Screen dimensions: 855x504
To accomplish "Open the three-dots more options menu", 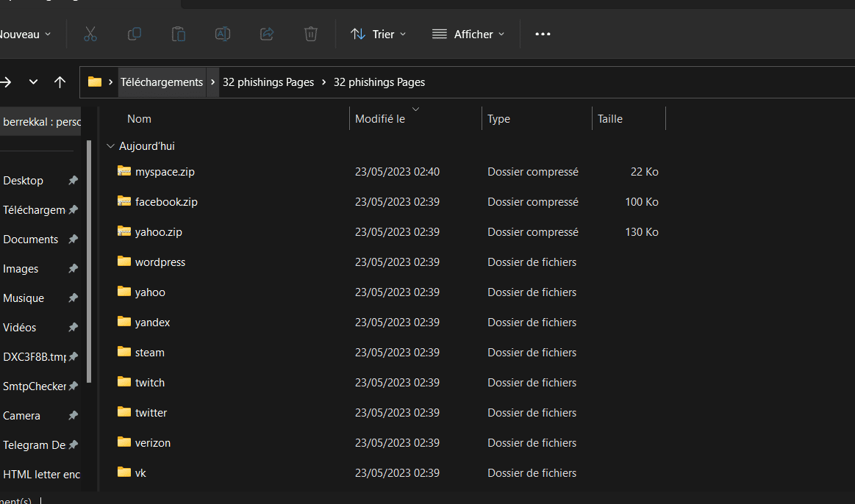I will tap(543, 34).
